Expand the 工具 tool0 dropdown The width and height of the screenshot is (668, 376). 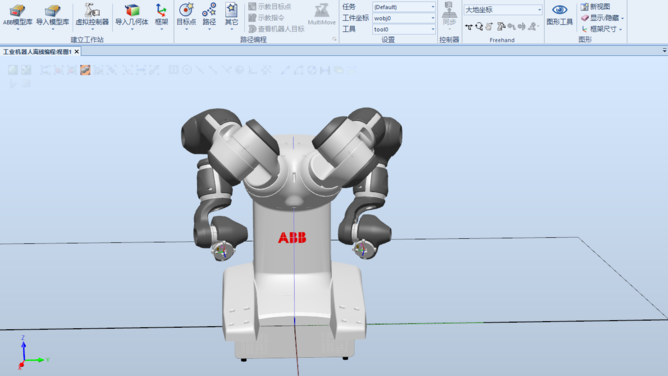click(x=404, y=29)
